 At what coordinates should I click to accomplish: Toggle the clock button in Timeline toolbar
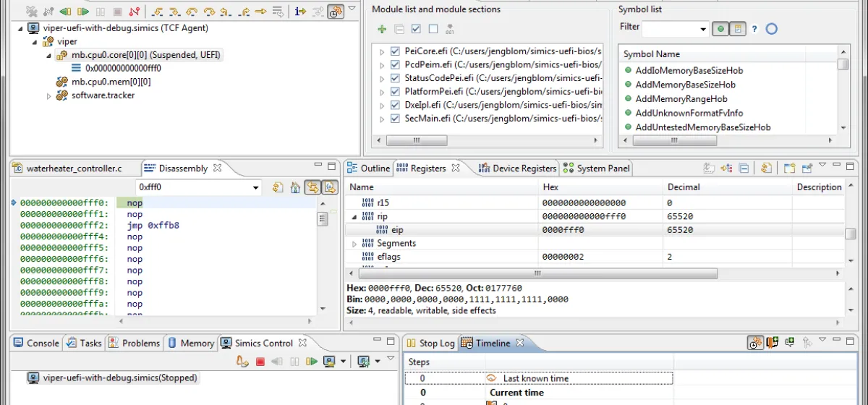(x=755, y=343)
